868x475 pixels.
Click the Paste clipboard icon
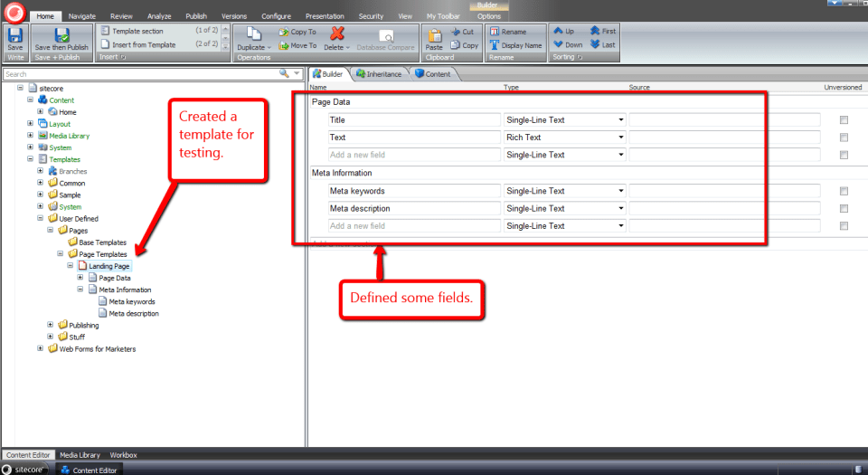pyautogui.click(x=434, y=36)
